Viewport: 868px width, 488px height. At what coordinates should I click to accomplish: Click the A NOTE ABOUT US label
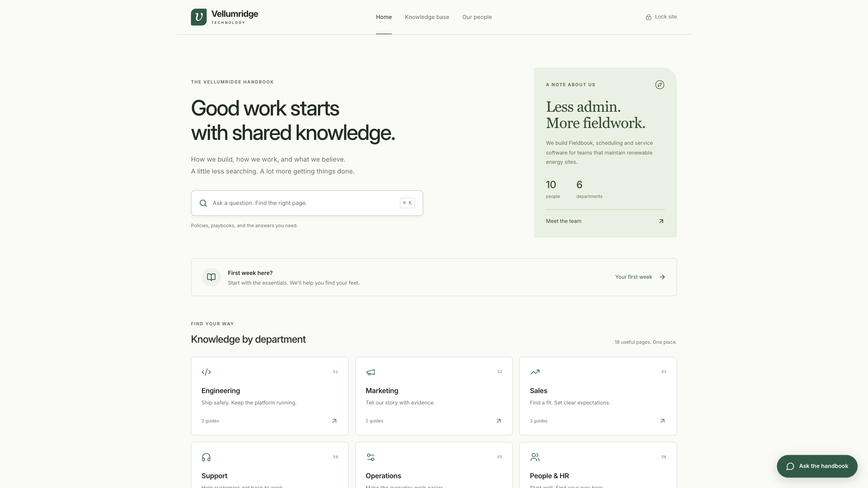(570, 85)
